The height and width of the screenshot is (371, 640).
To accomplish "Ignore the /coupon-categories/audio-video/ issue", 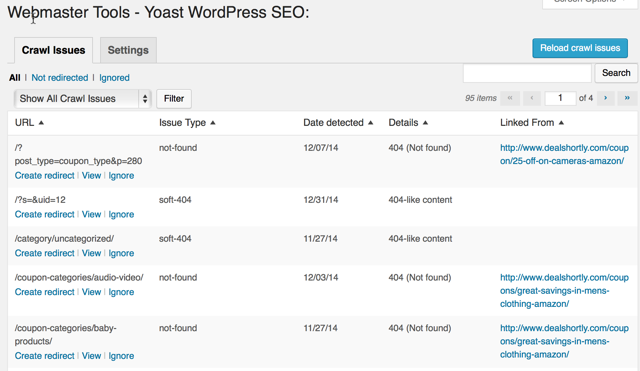I will tap(121, 292).
